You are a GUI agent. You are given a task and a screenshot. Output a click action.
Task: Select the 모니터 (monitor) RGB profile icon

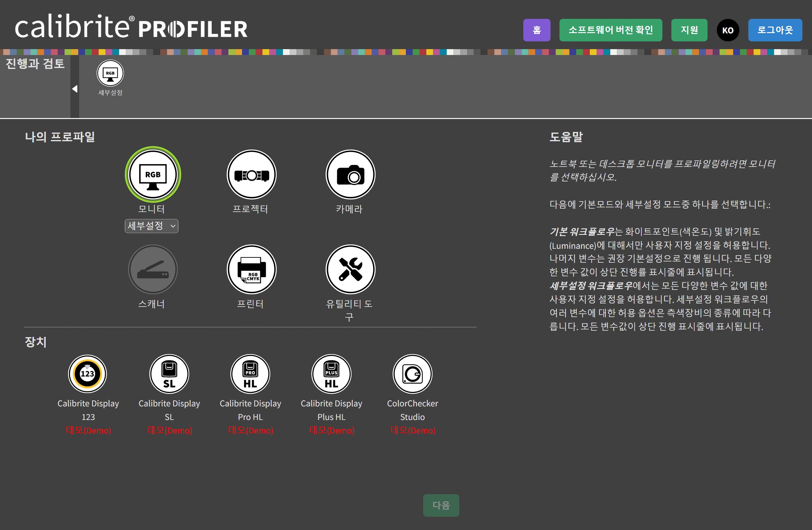click(x=152, y=175)
